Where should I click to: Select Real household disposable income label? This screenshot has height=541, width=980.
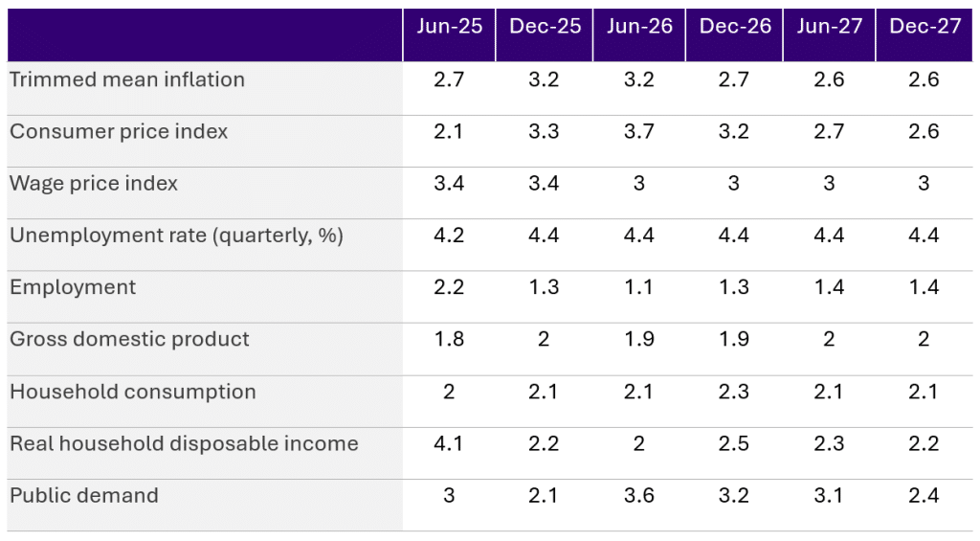[184, 443]
